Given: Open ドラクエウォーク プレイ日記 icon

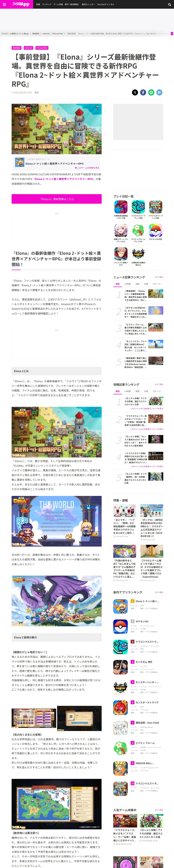Looking at the screenshot, I should 138,207.
